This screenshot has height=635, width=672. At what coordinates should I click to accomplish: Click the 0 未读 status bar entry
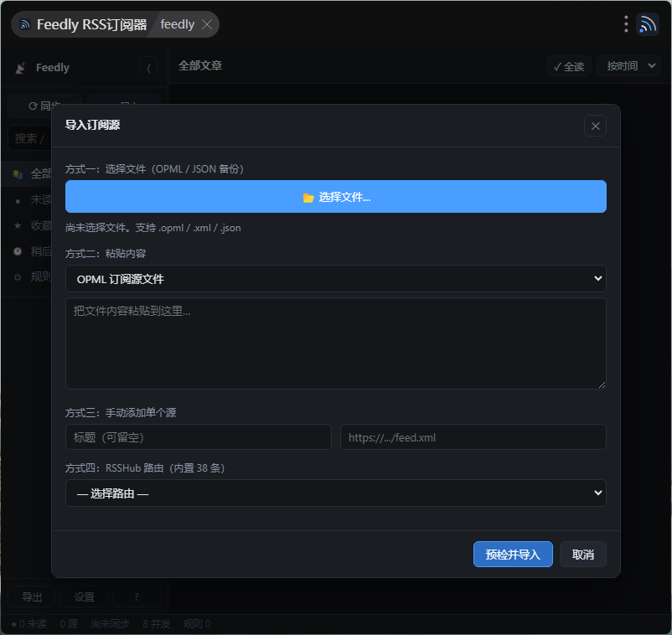pos(29,624)
